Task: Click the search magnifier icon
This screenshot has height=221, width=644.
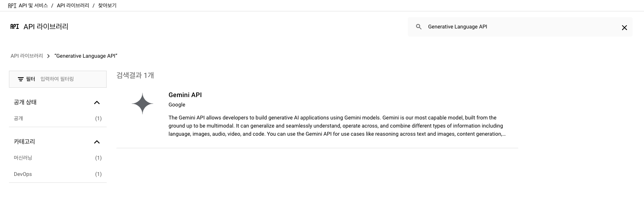Action: 418,27
